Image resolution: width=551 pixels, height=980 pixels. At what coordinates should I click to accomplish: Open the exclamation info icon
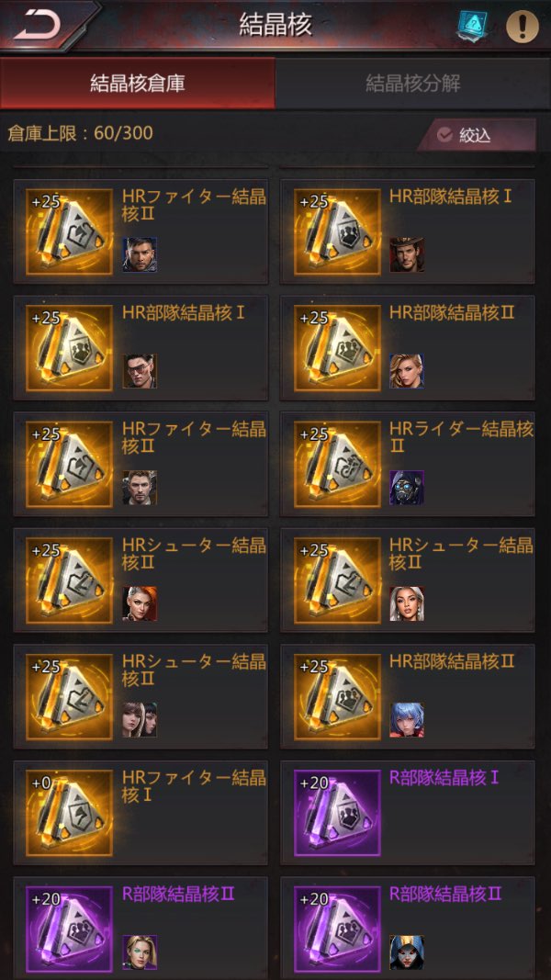point(522,27)
